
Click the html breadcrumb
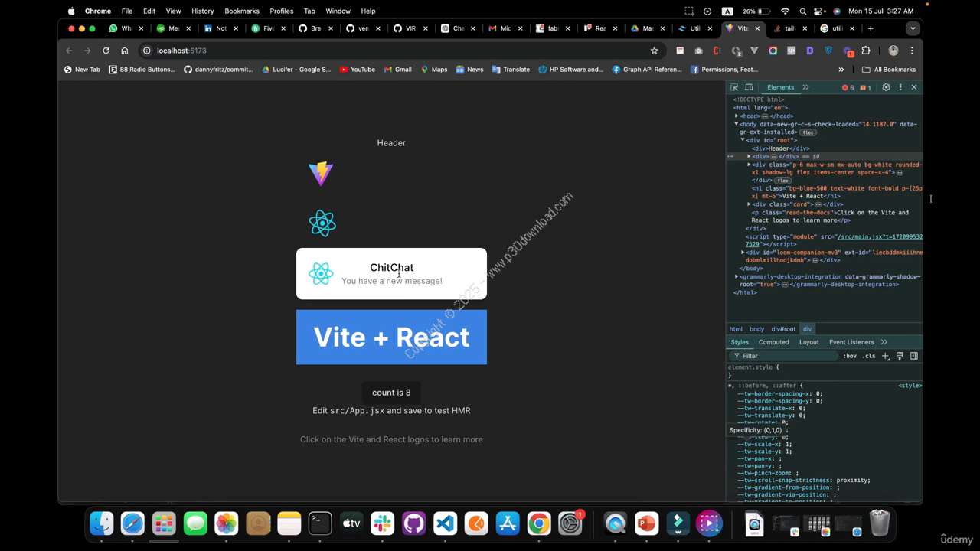pyautogui.click(x=736, y=329)
